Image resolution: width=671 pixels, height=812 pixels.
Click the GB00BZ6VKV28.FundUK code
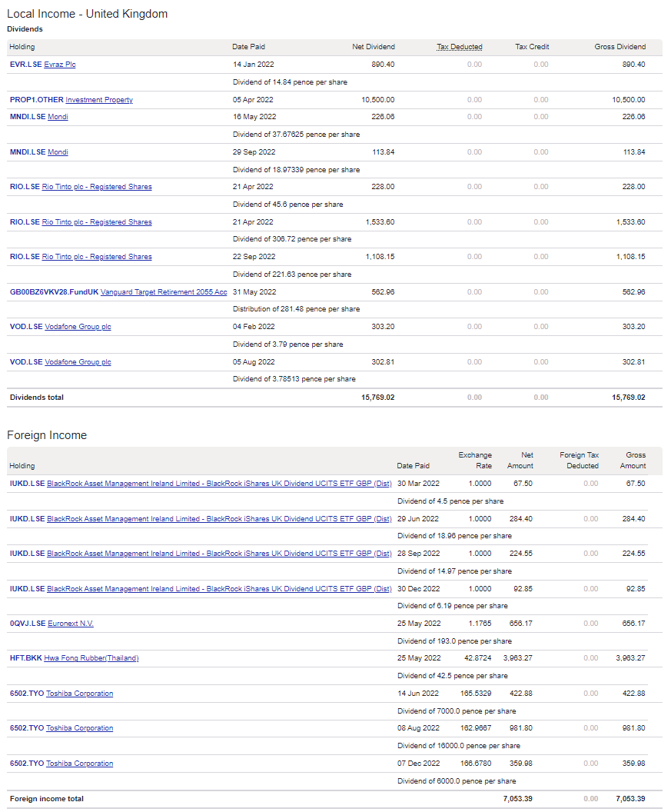pos(54,291)
